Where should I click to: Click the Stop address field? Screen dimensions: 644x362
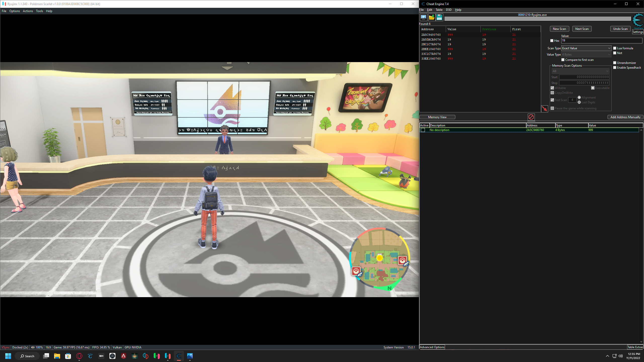point(584,83)
